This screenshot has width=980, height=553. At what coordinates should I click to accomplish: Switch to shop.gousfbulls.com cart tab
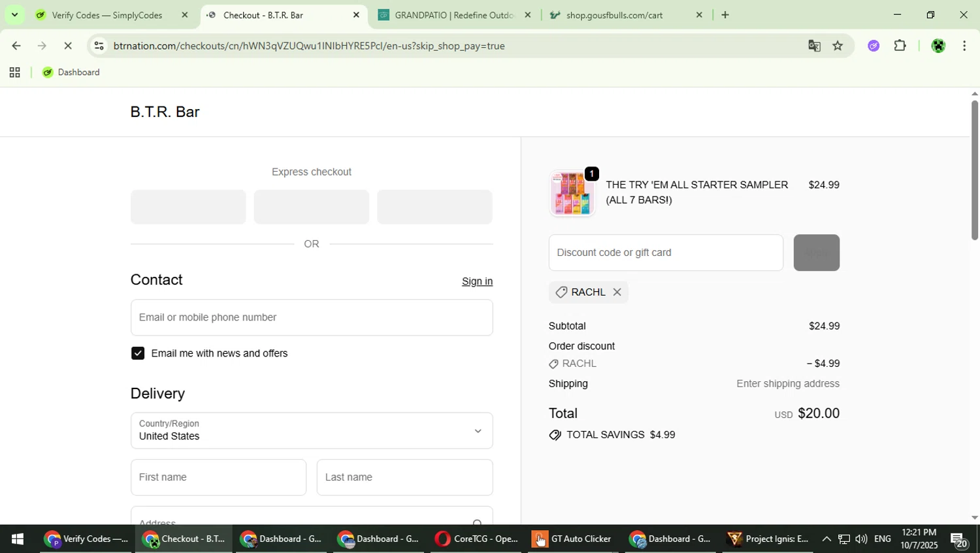pos(614,15)
